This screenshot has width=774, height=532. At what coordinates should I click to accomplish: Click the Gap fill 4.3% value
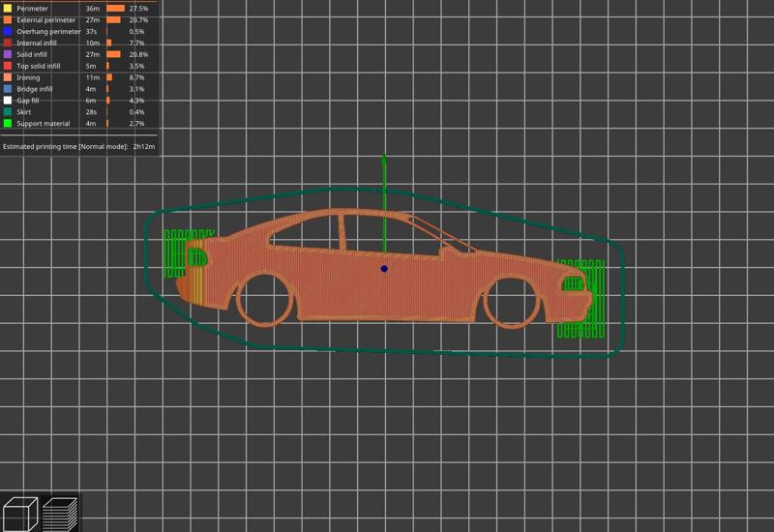[136, 101]
